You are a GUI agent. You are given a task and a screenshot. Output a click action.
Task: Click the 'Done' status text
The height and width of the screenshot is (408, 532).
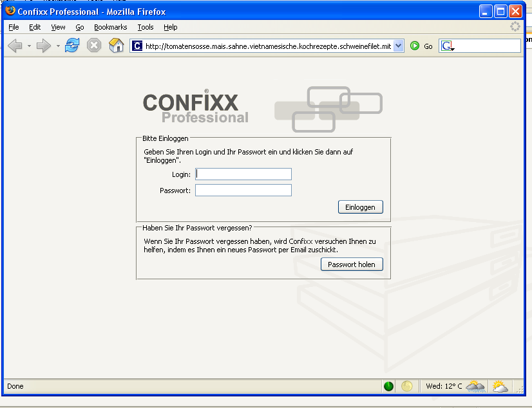pos(15,386)
